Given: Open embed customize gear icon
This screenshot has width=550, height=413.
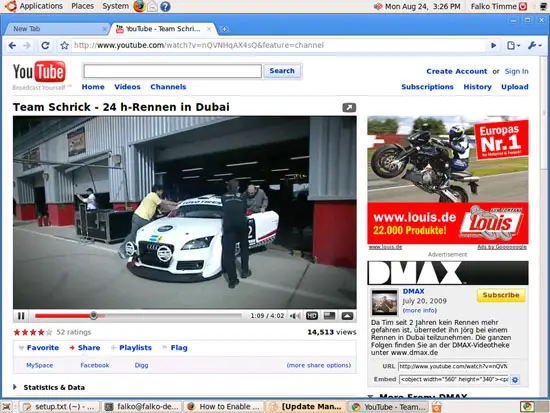Looking at the screenshot, I should click(515, 380).
